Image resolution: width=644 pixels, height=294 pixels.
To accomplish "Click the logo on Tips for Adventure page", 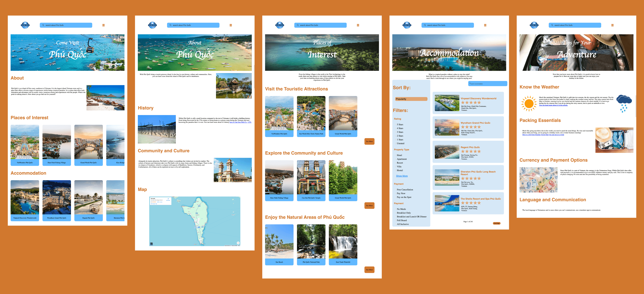I will tap(534, 25).
